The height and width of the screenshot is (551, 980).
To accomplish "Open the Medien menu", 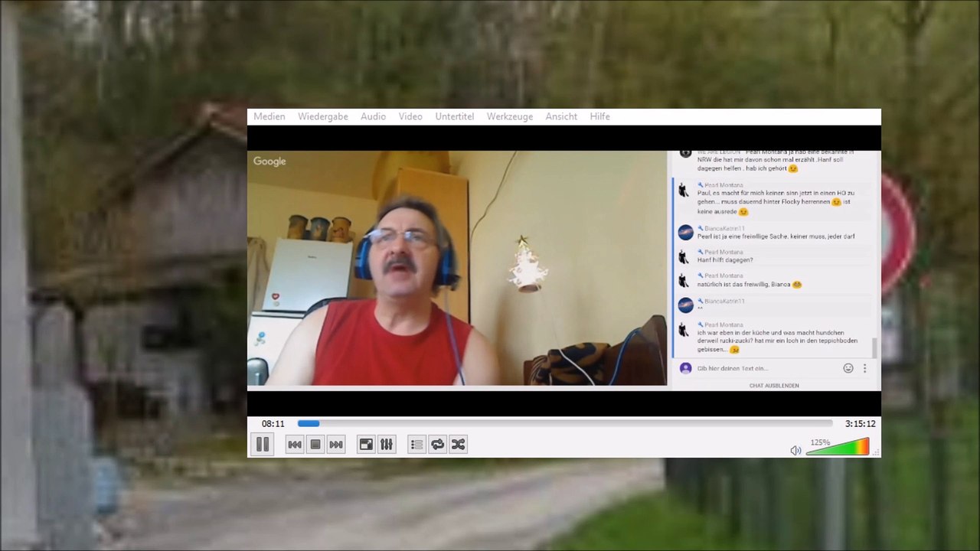I will (269, 116).
